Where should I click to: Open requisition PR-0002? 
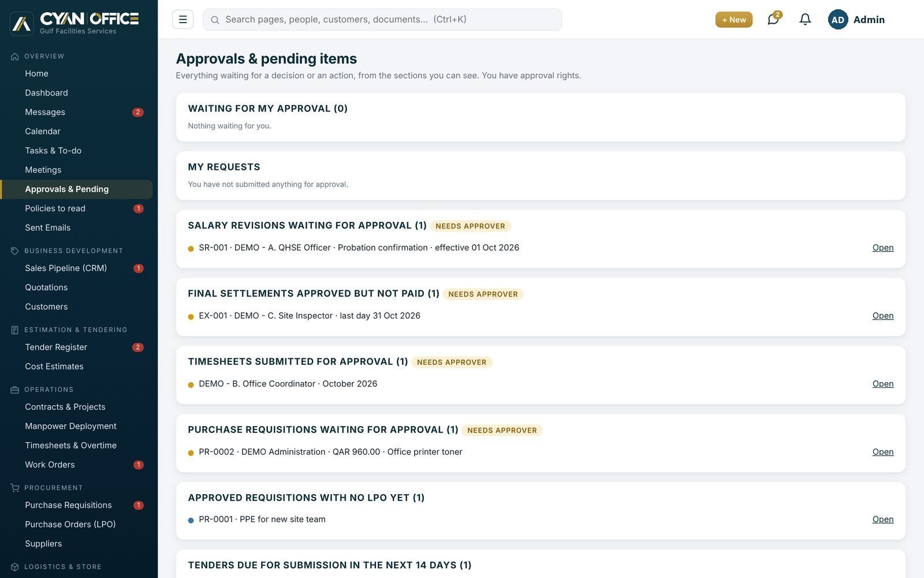pyautogui.click(x=882, y=452)
